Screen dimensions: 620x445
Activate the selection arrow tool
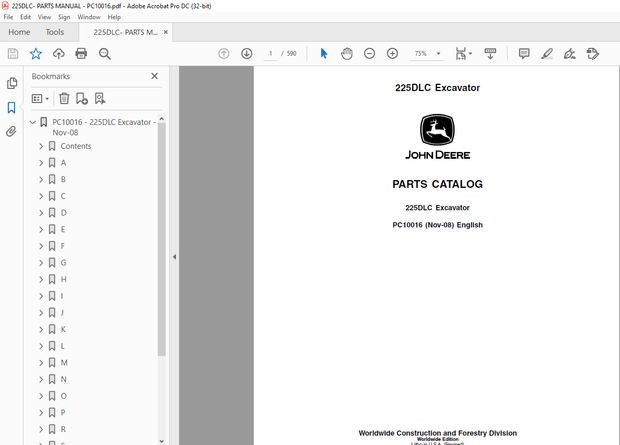point(324,53)
